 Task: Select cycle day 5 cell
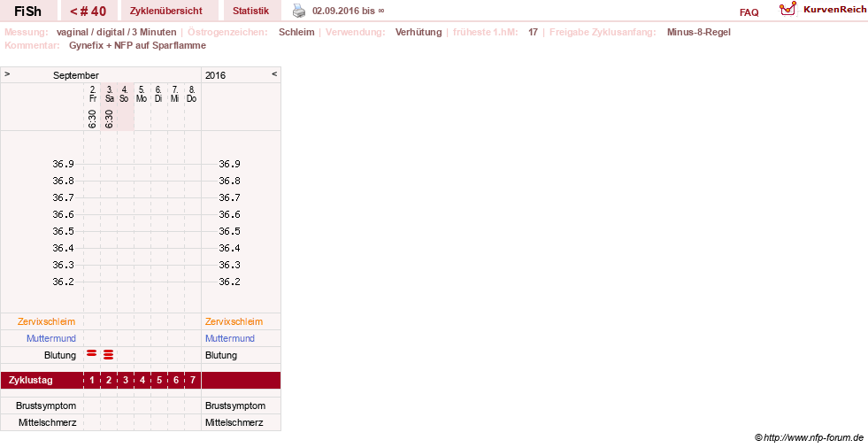coord(159,381)
